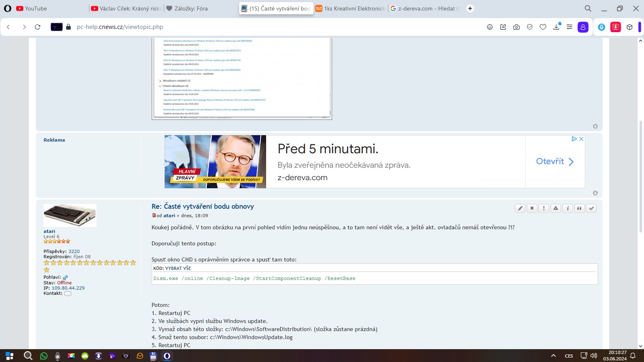Click the AdChoices triangle on advertisement
Viewport: 644px width, 362px height.
574,139
